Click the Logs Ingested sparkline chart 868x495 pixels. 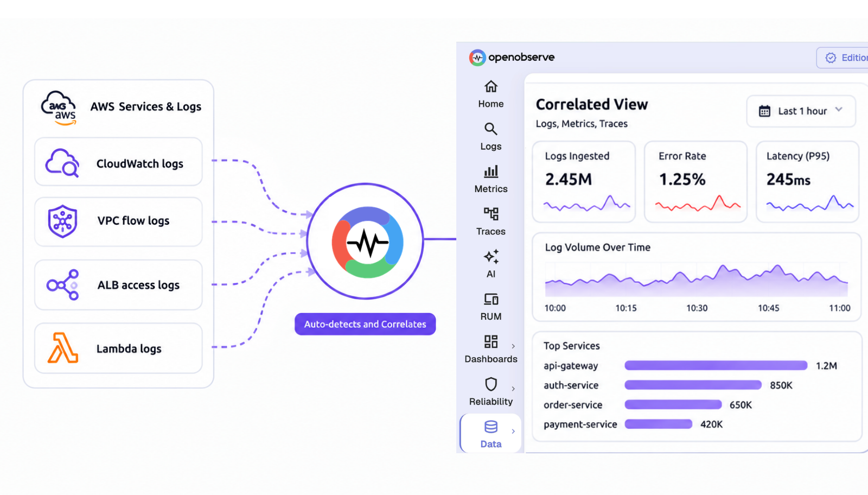click(x=587, y=204)
